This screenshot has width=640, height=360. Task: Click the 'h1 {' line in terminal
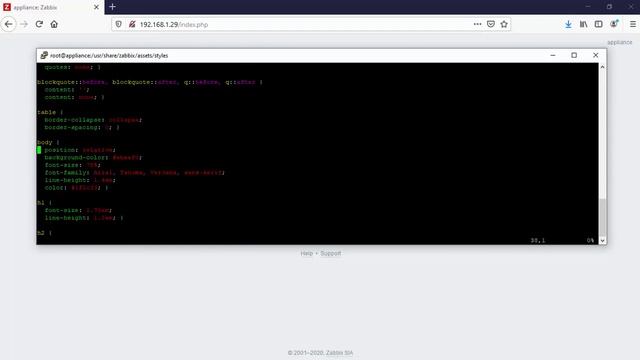click(x=44, y=203)
